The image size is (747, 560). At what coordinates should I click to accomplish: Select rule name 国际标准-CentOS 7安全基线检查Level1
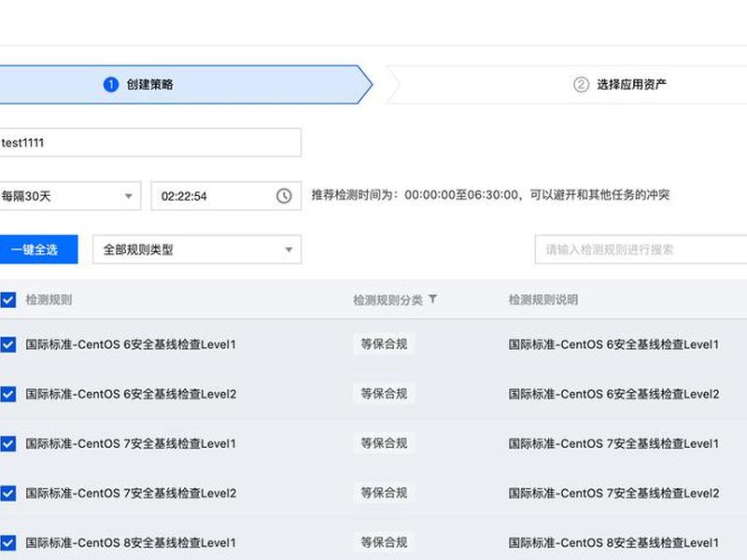point(131,443)
